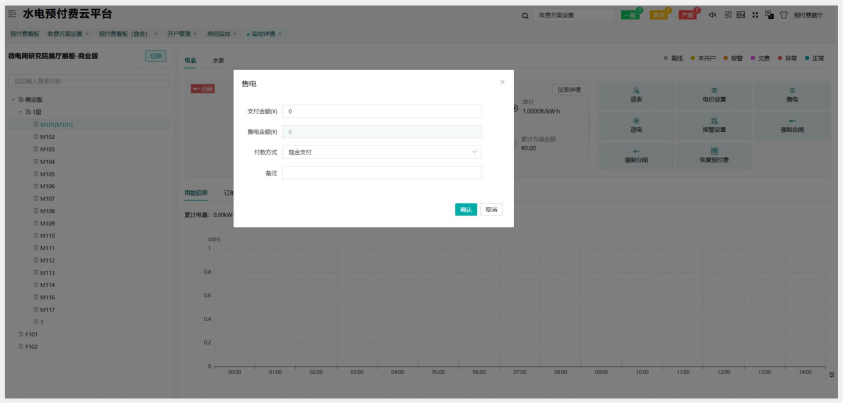The height and width of the screenshot is (403, 843).
Task: Click the 备注 input field
Action: click(382, 173)
